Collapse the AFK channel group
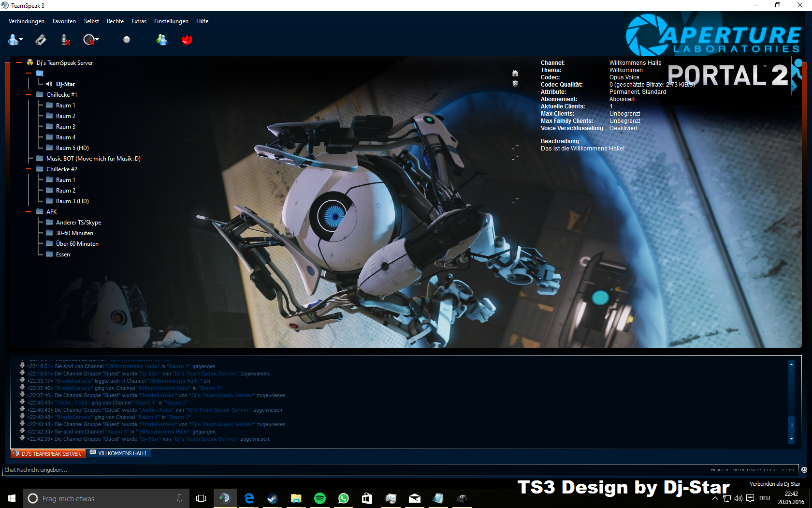The image size is (812, 508). click(x=29, y=211)
